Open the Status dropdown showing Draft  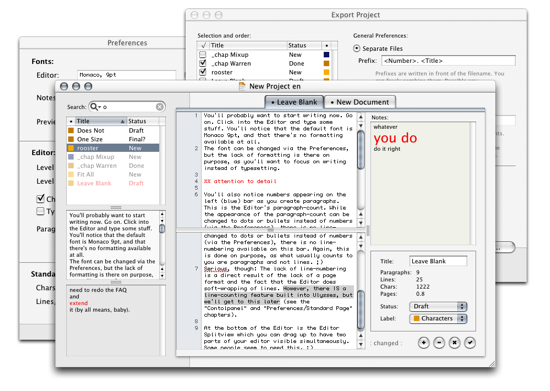pos(438,306)
